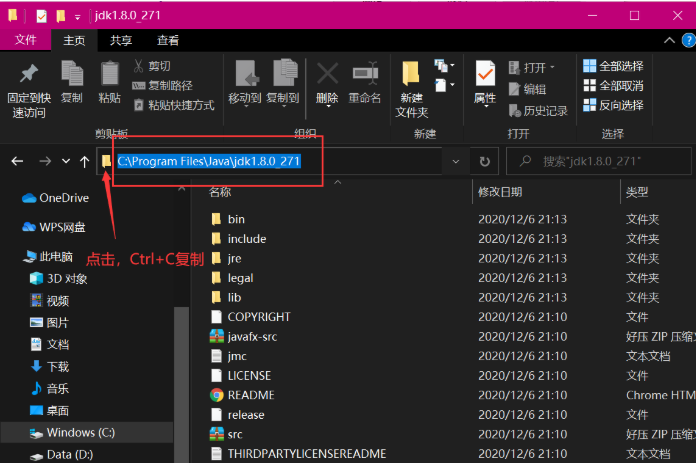Select the bin folder
Screen dimensions: 696x463
click(x=228, y=219)
